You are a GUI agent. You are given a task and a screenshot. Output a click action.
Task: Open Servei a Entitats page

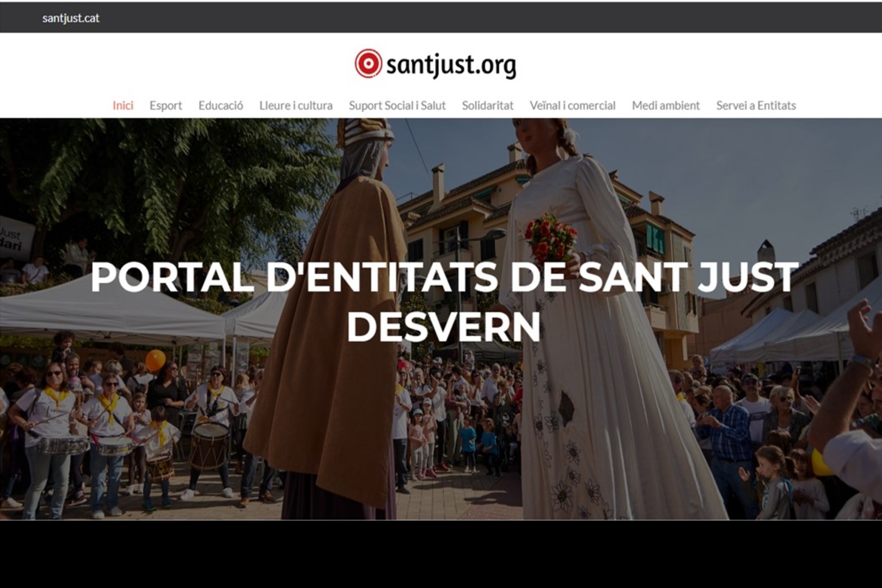pyautogui.click(x=756, y=106)
